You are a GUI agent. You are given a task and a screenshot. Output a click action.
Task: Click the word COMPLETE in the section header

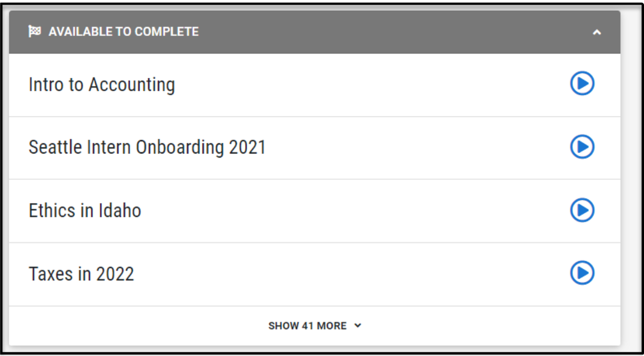(x=167, y=31)
